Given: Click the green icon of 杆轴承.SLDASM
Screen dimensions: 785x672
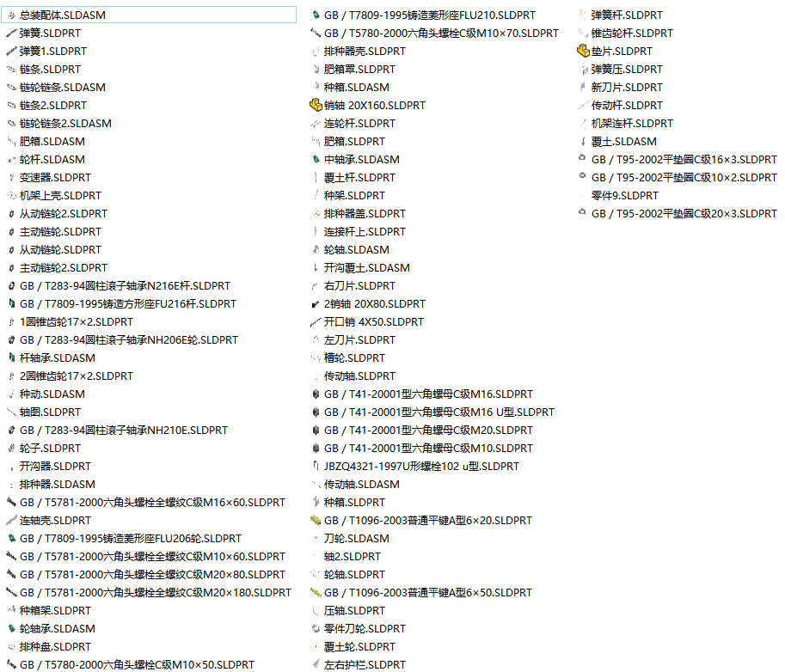Looking at the screenshot, I should tap(11, 357).
